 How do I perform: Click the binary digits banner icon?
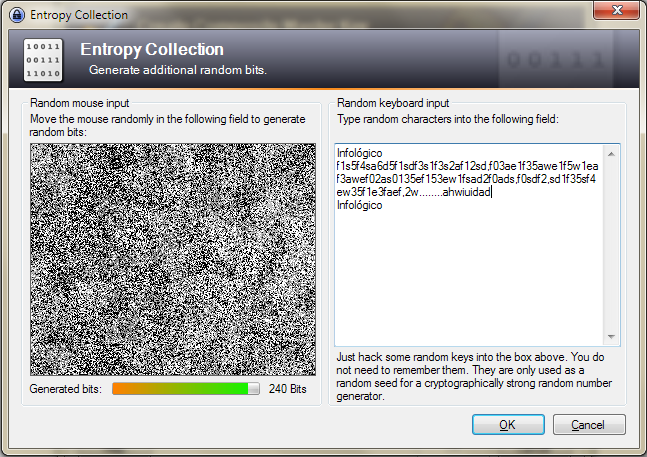point(43,60)
